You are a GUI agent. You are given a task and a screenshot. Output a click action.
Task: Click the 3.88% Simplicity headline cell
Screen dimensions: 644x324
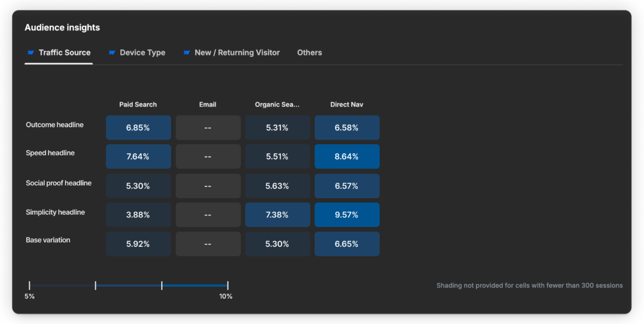click(x=139, y=215)
